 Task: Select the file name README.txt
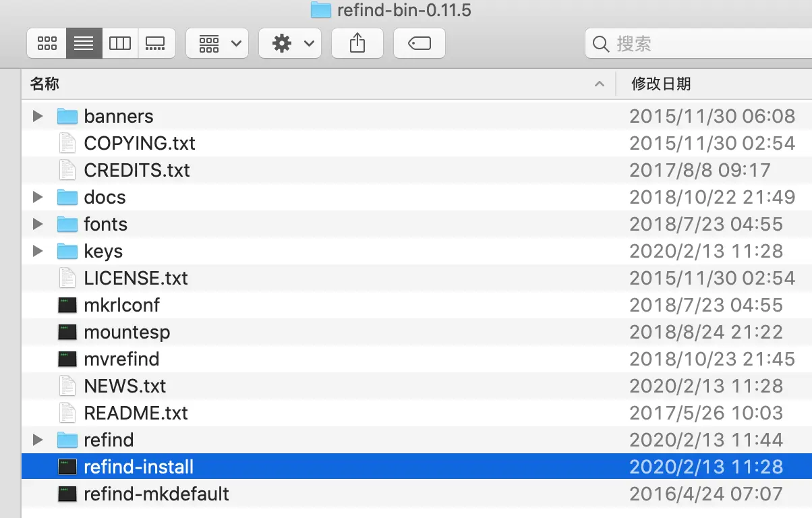136,413
